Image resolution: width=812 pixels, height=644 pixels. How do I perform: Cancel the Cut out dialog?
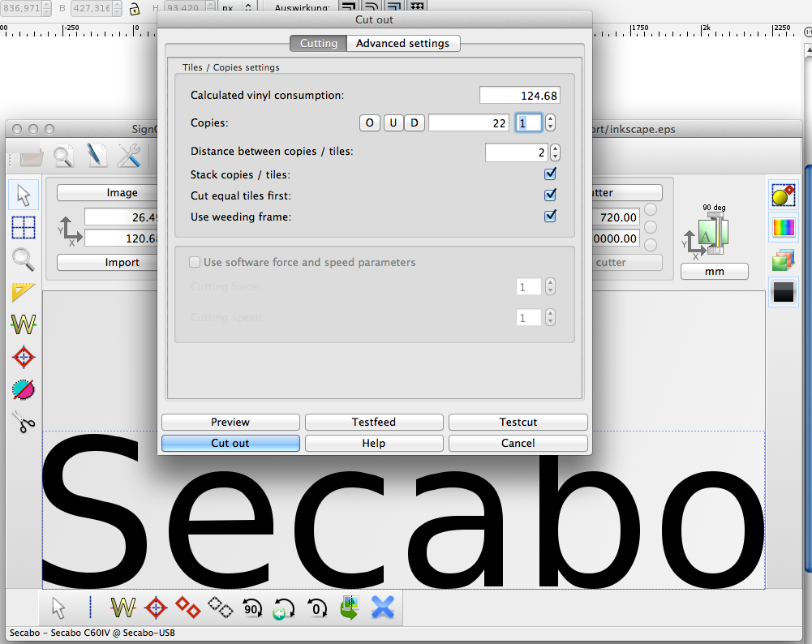pyautogui.click(x=518, y=443)
